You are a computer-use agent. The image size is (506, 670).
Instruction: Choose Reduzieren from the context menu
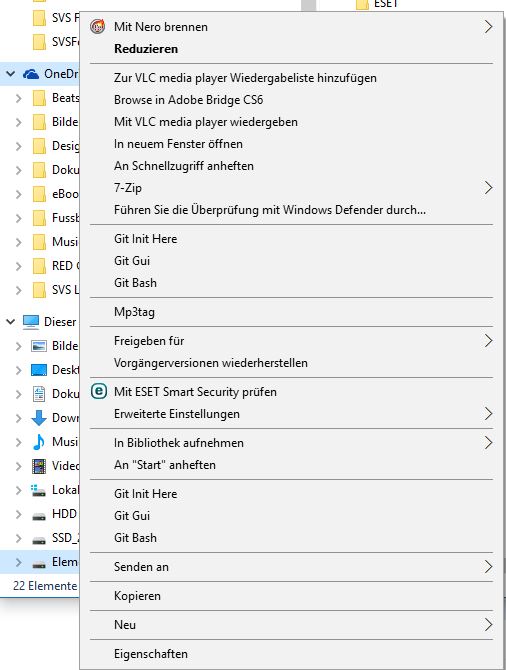[291, 49]
